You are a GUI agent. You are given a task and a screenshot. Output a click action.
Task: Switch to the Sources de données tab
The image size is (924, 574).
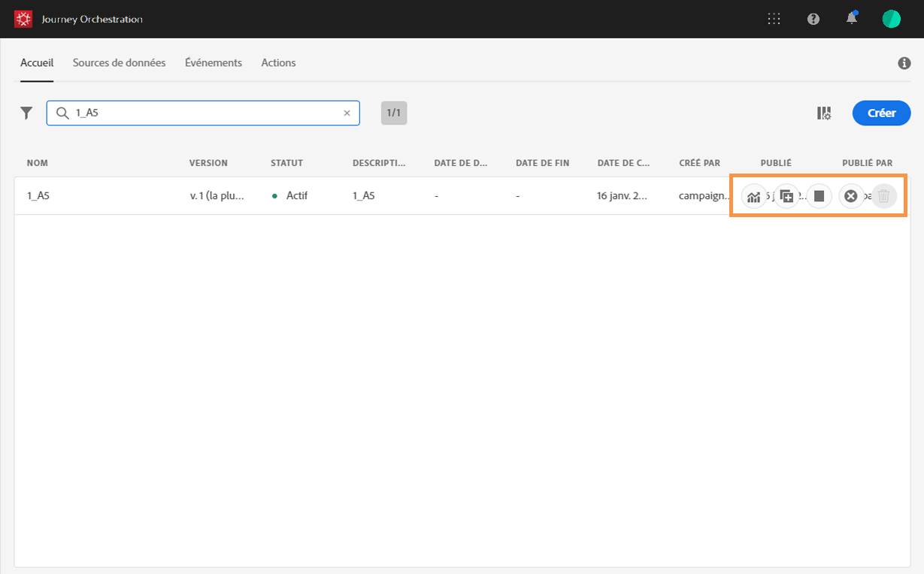point(119,63)
